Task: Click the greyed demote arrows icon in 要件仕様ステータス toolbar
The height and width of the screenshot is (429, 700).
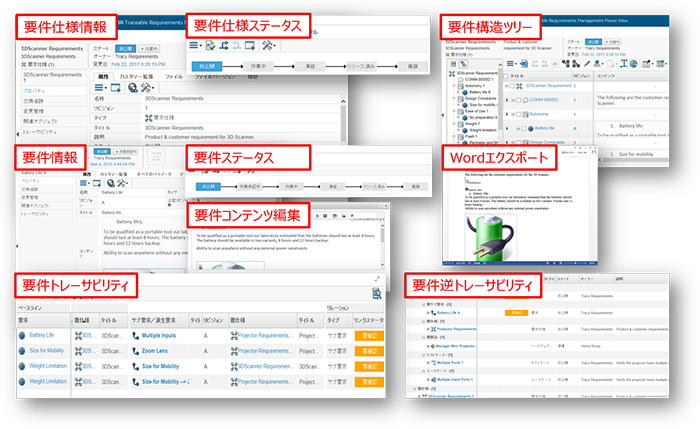Action: pos(237,46)
